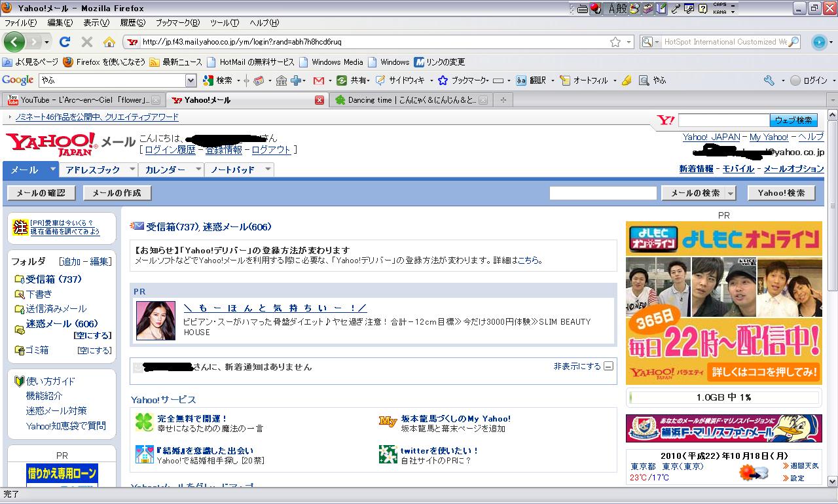Click the メールの確認 button
The height and width of the screenshot is (504, 838).
coord(41,193)
